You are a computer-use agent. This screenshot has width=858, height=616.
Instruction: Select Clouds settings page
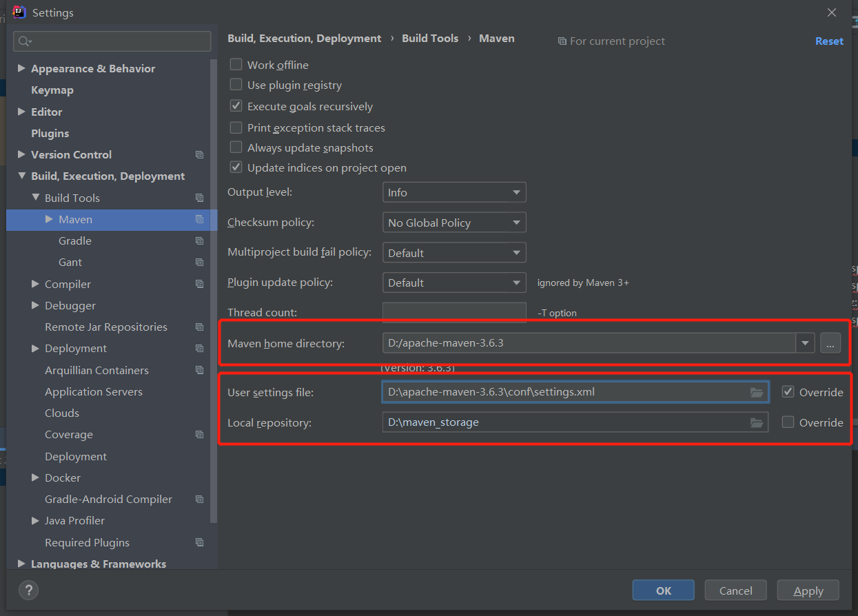[x=62, y=413]
